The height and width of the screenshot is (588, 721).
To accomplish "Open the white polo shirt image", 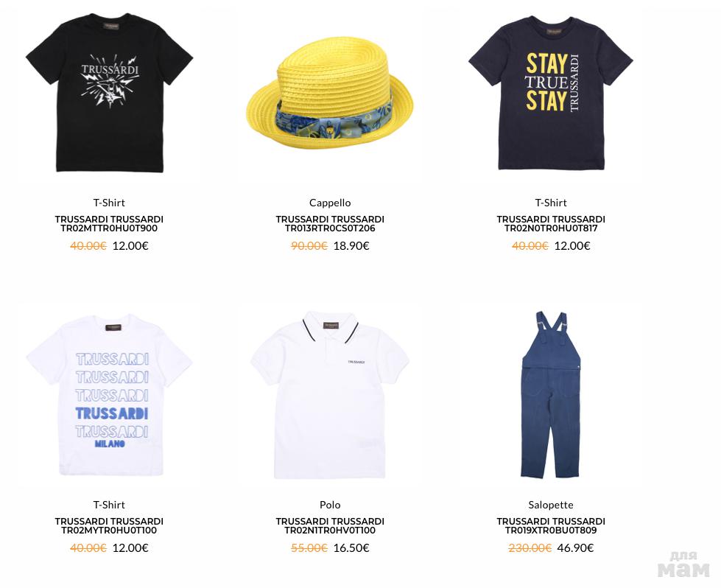I will coord(330,395).
